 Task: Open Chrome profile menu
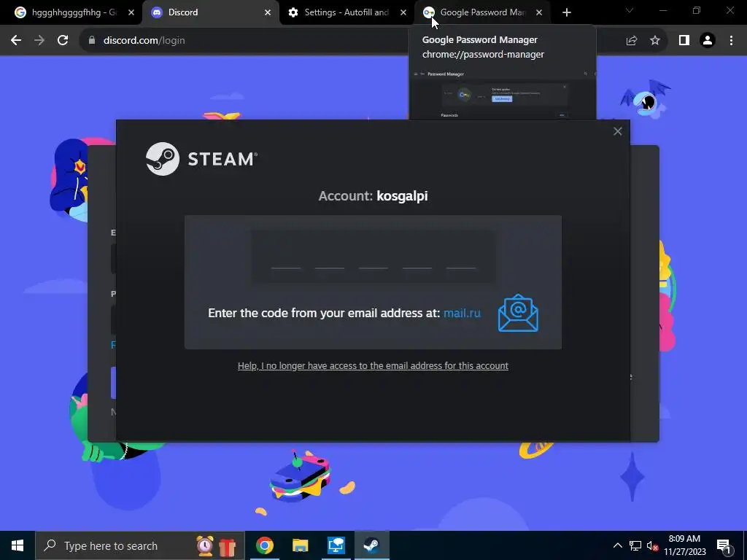[708, 41]
